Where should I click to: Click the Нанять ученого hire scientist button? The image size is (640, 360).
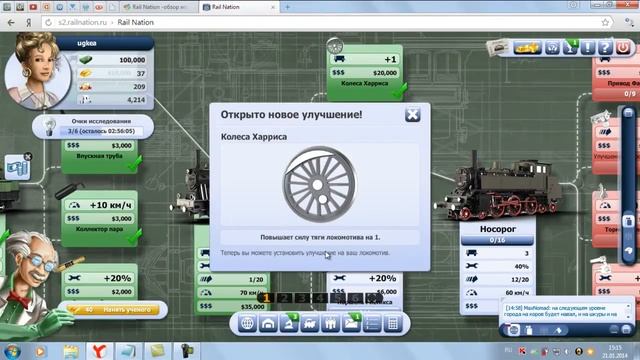coord(113,310)
